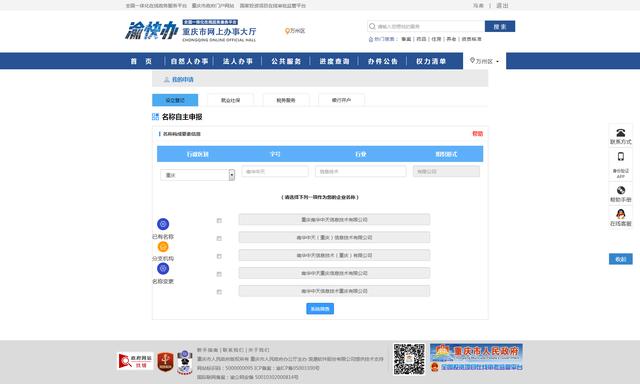This screenshot has width=640, height=384.
Task: Check the 南华中天（重庆）信息技术有限公司 checkbox
Action: [219, 238]
